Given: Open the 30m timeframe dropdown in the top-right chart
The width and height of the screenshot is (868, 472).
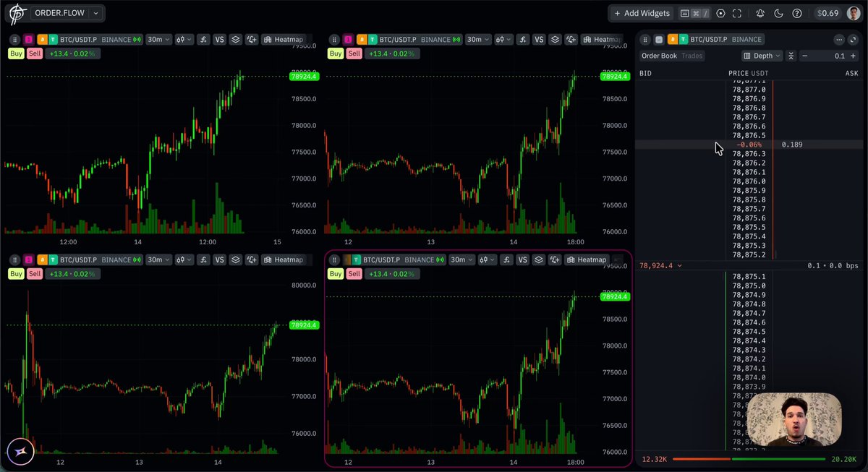Looking at the screenshot, I should pos(477,39).
